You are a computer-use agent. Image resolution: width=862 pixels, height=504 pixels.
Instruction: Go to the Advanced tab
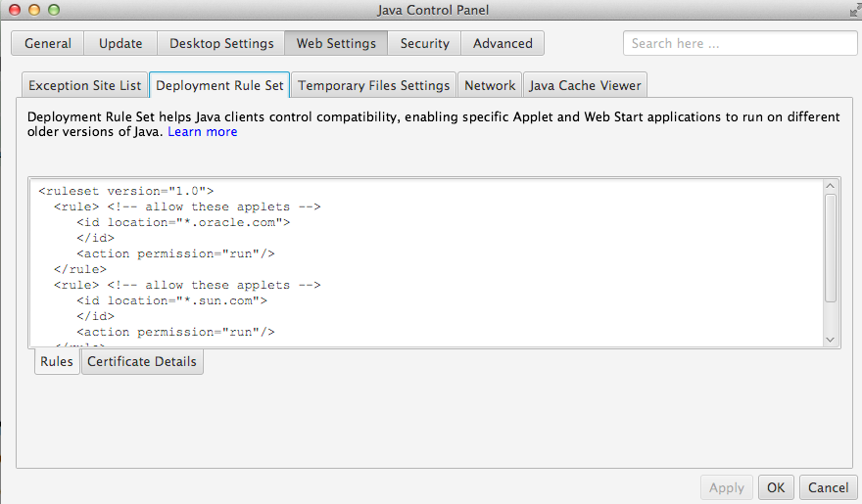click(x=503, y=43)
